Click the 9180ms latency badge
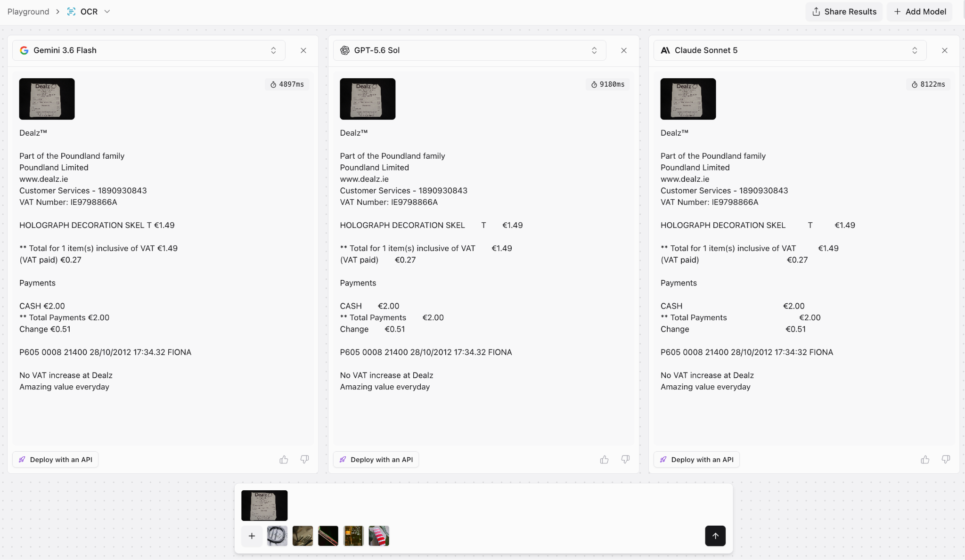The image size is (965, 560). [608, 84]
